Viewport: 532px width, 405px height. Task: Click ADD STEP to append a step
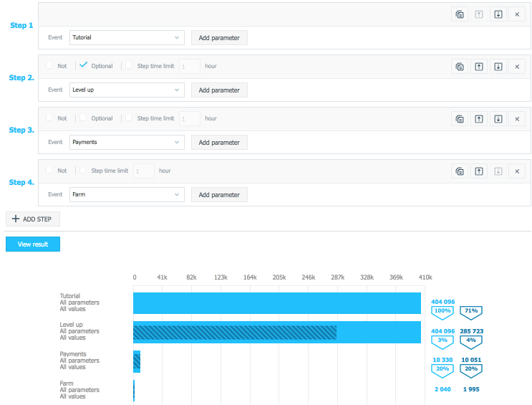[33, 219]
